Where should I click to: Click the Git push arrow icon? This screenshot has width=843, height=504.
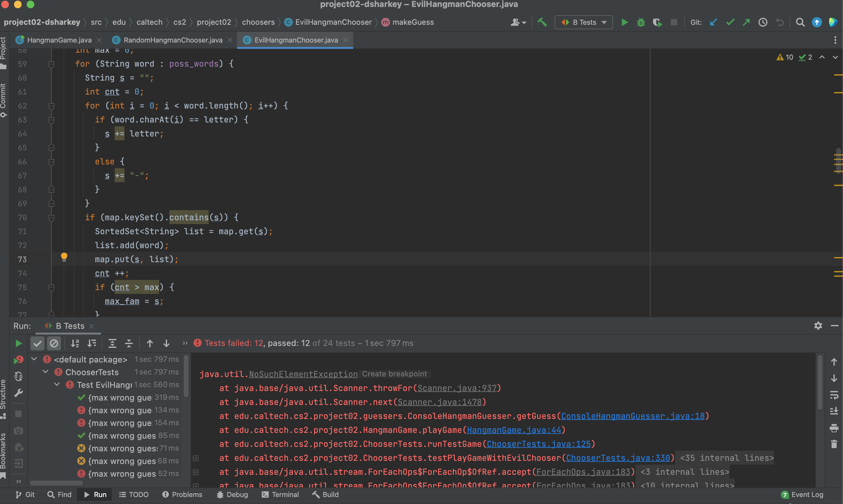[746, 23]
